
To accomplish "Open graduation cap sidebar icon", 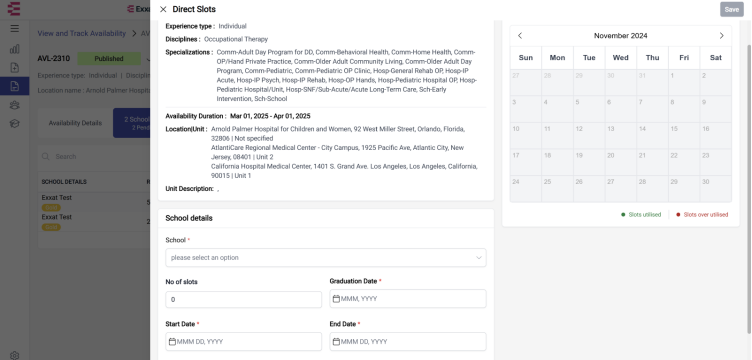I will tap(14, 124).
